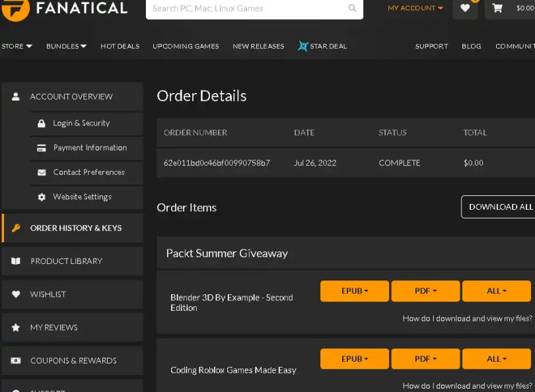Click the Website Settings gear icon
This screenshot has width=535, height=392.
[42, 197]
